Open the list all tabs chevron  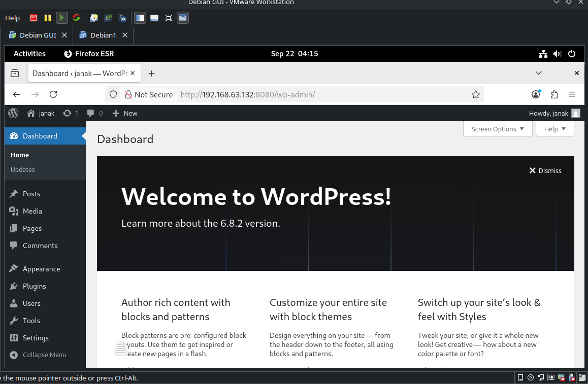click(539, 73)
